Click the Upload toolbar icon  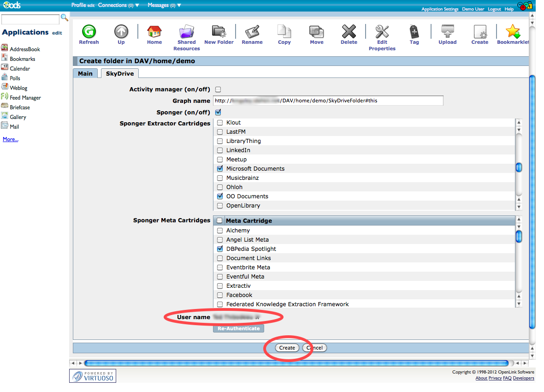pyautogui.click(x=447, y=32)
